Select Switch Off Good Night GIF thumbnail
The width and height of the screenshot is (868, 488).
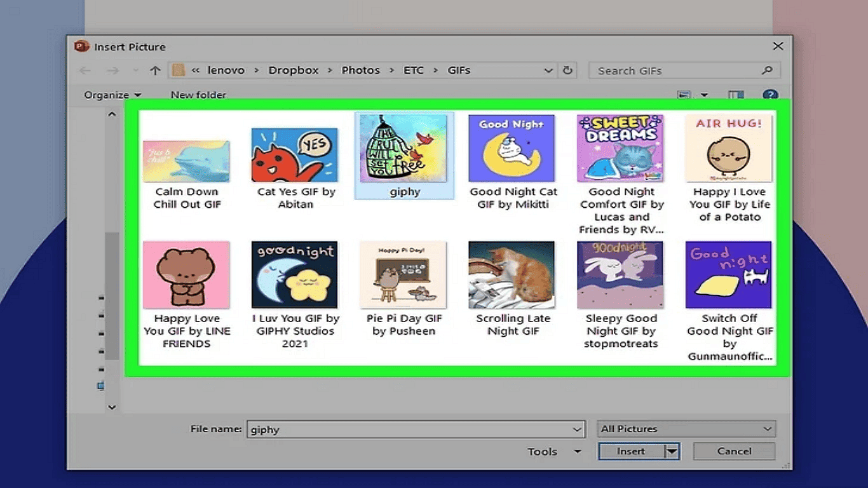pos(729,274)
